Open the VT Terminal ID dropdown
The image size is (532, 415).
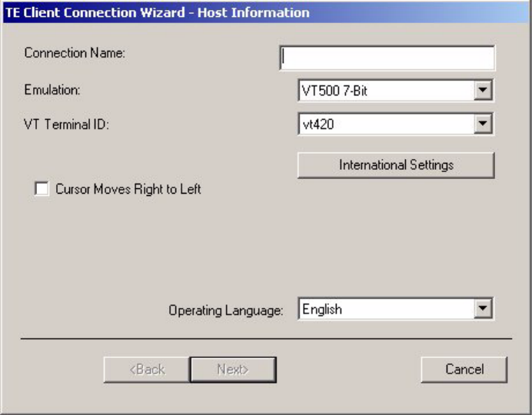point(396,124)
